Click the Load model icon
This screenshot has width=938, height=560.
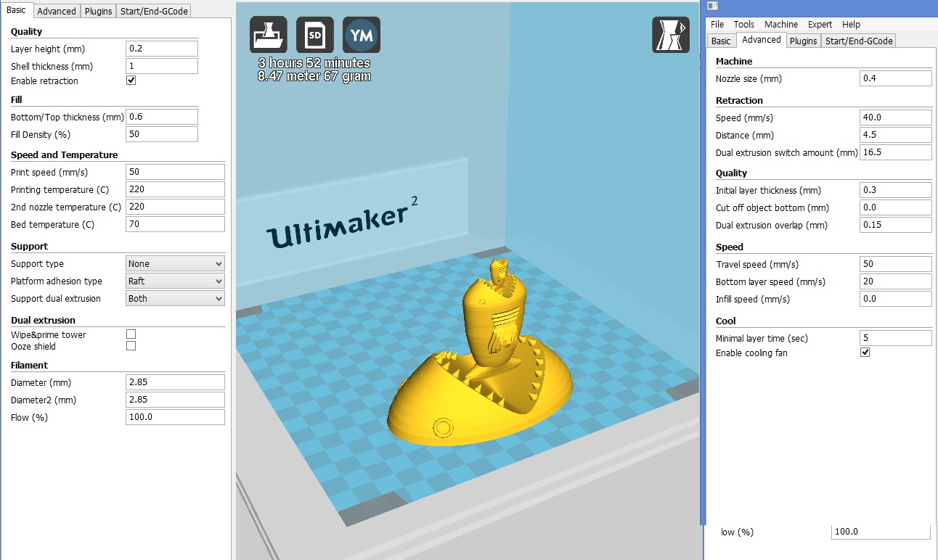[x=269, y=35]
